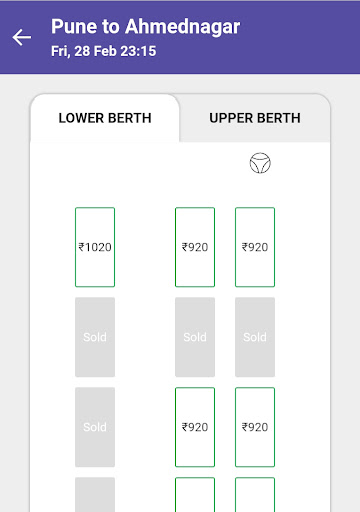Select the partially visible bottom middle green seat
Image resolution: width=360 pixels, height=512 pixels.
pos(195,495)
